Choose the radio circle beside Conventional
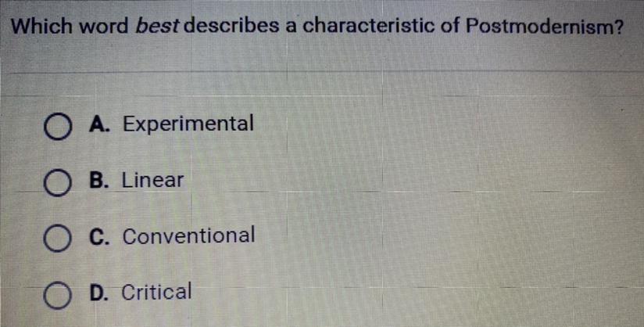 pos(57,239)
